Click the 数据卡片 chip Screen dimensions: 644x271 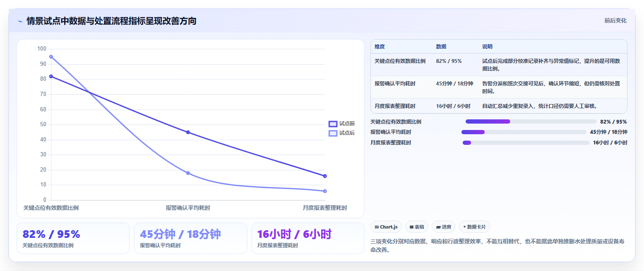click(475, 227)
